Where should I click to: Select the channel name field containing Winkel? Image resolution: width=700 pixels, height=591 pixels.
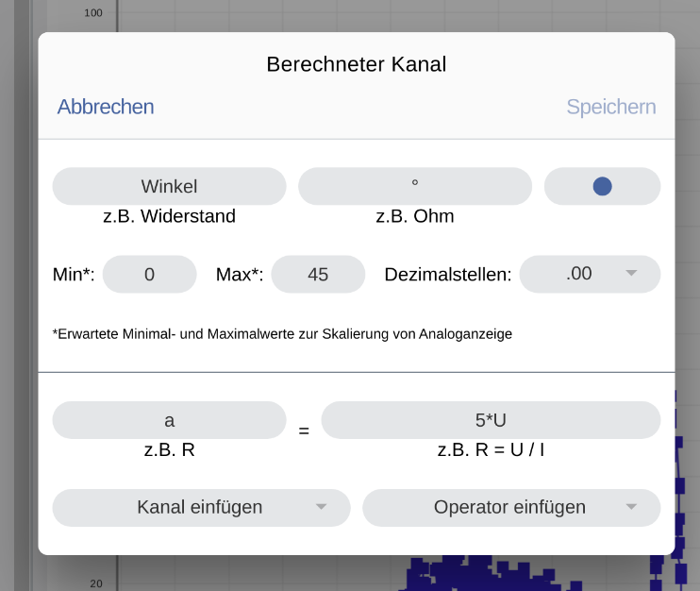point(169,186)
